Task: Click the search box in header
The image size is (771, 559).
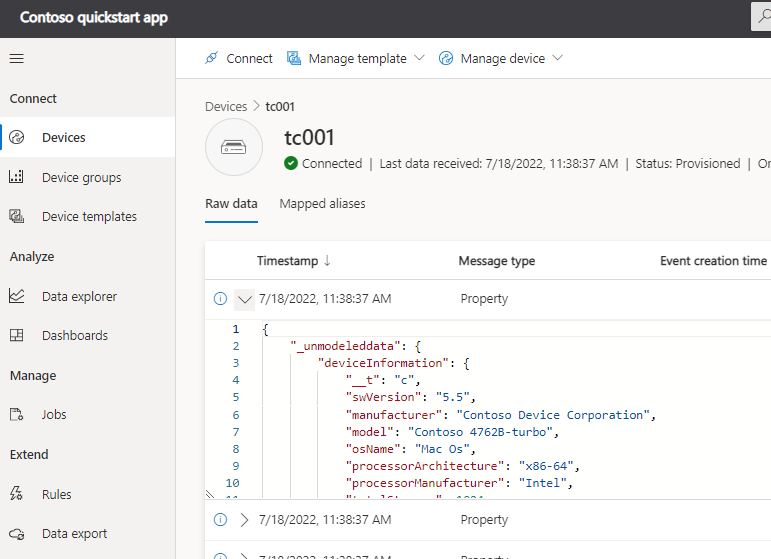Action: pyautogui.click(x=761, y=17)
